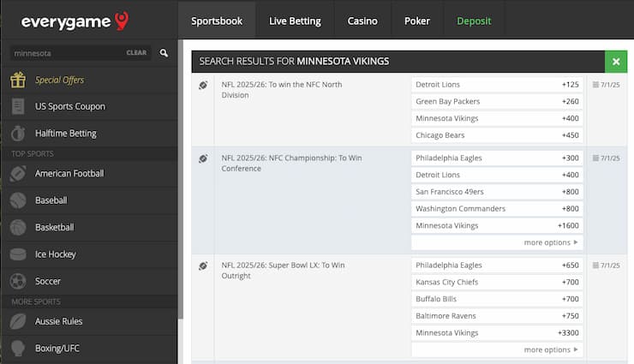Bet Washington Commanders +800
The image size is (634, 364).
tap(497, 209)
